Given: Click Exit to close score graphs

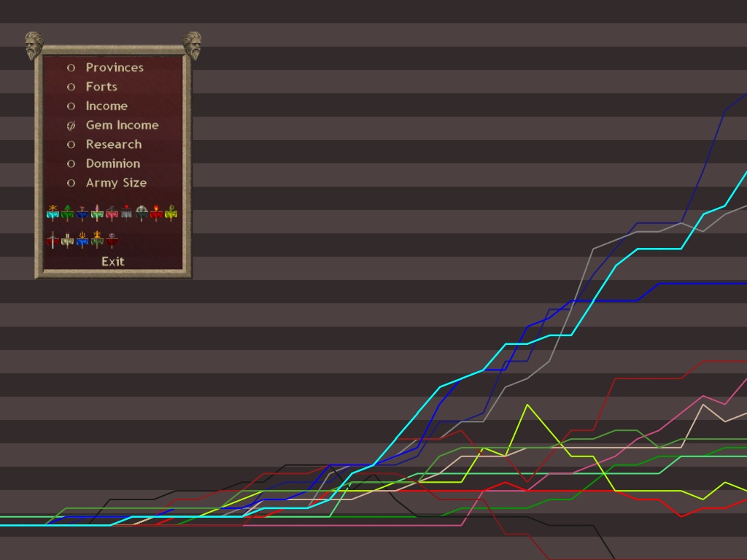Looking at the screenshot, I should click(113, 262).
